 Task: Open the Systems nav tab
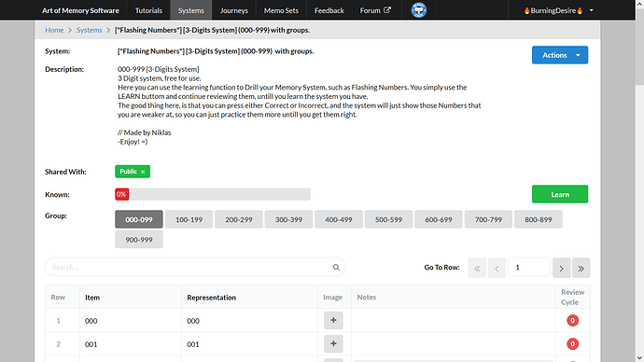(x=191, y=10)
